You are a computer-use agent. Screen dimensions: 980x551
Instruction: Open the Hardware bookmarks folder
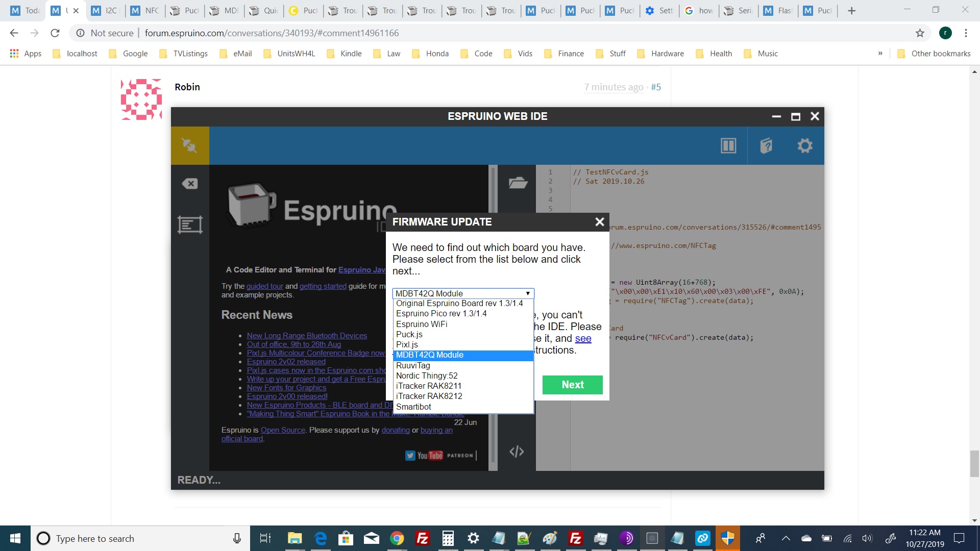coord(660,54)
